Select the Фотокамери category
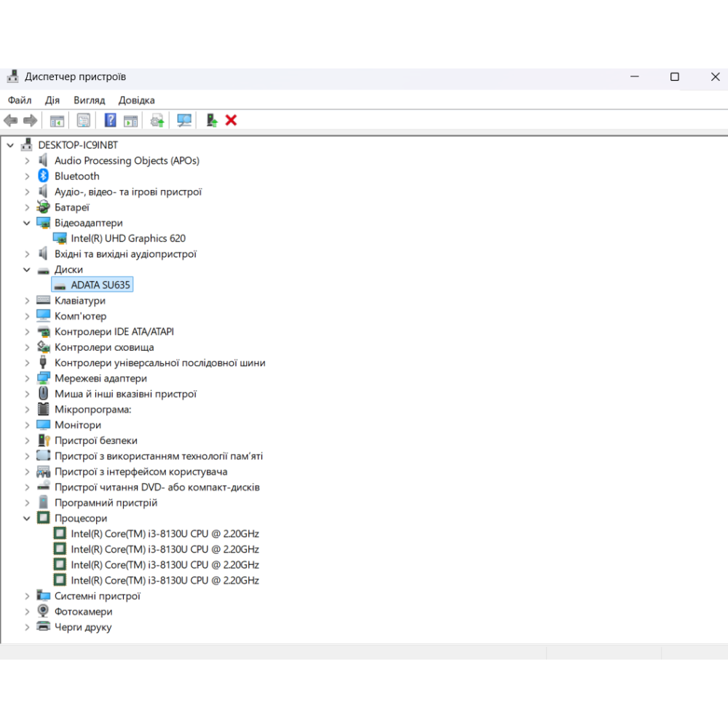Image resolution: width=728 pixels, height=728 pixels. tap(83, 612)
